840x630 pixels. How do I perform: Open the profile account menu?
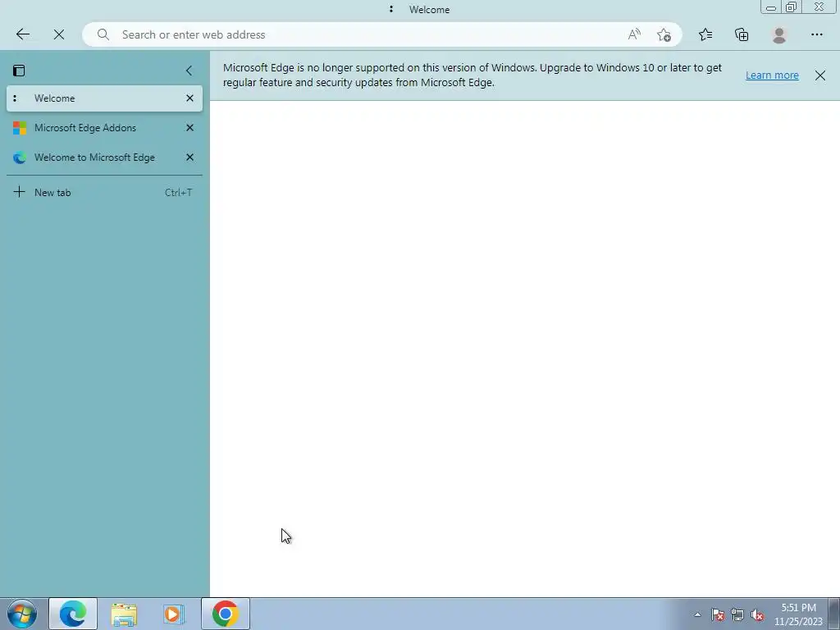click(x=779, y=34)
